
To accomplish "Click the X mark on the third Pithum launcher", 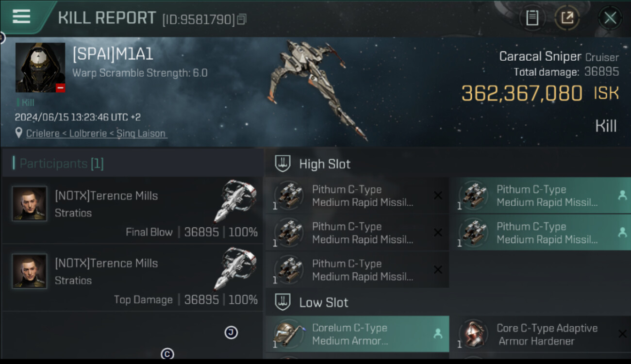I will click(438, 269).
